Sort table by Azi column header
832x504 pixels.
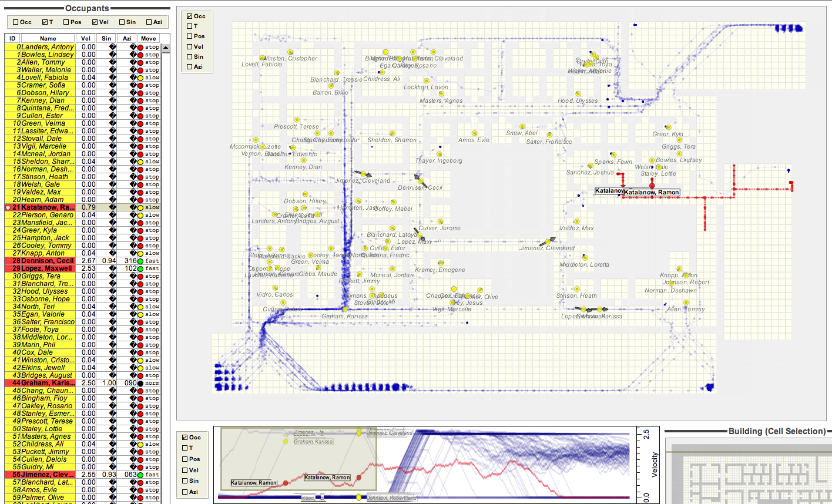127,38
